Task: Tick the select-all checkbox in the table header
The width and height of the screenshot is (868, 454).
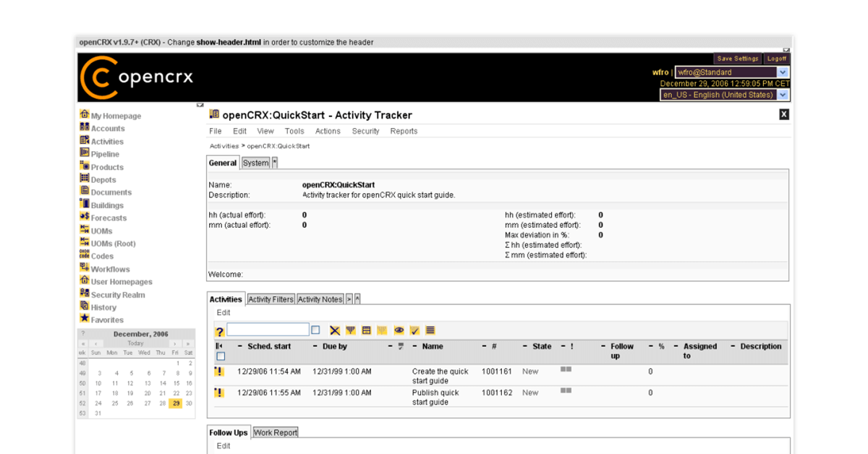Action: (x=221, y=356)
